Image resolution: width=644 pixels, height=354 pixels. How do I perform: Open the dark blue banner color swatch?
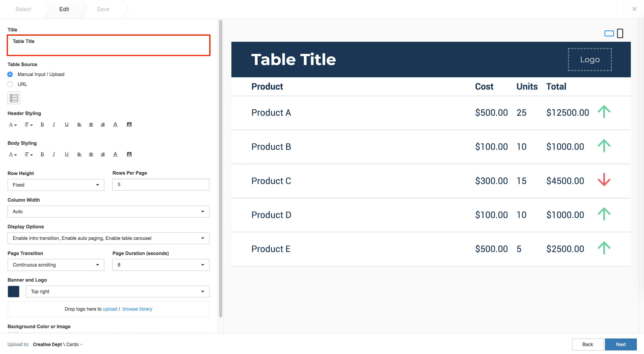[x=14, y=291]
